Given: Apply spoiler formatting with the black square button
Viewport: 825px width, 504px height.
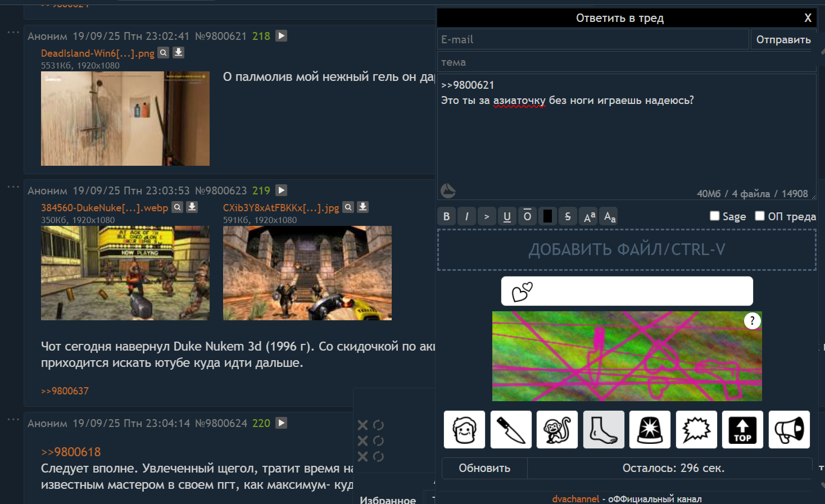Looking at the screenshot, I should pos(547,216).
